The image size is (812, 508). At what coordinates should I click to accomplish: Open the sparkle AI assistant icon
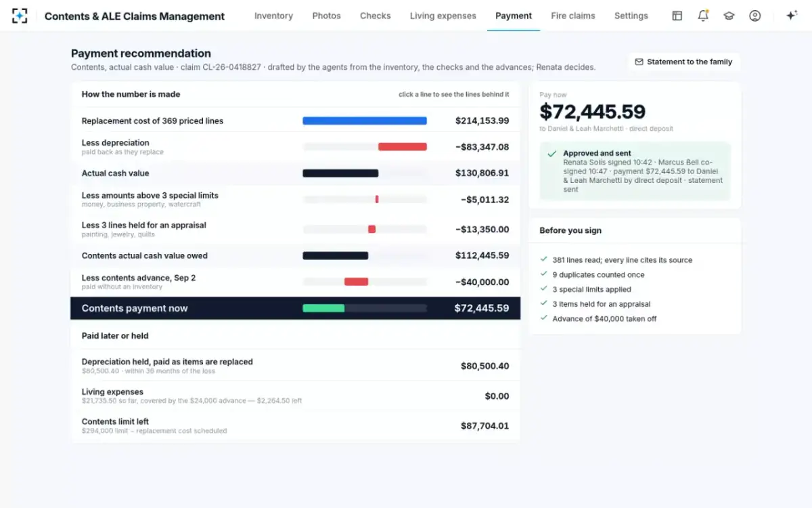(x=791, y=16)
